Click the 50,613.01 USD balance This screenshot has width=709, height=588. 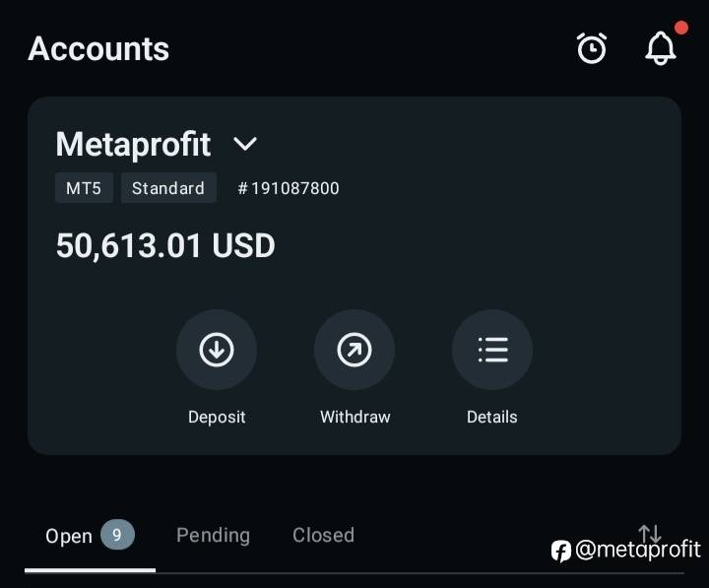pos(165,245)
